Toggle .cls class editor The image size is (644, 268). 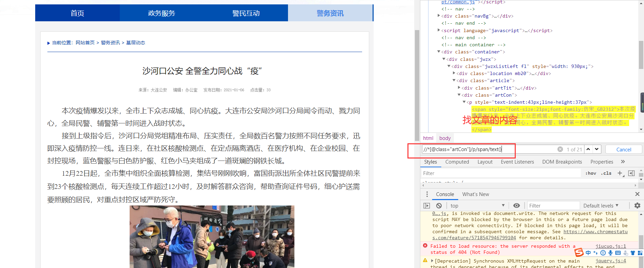click(x=606, y=173)
